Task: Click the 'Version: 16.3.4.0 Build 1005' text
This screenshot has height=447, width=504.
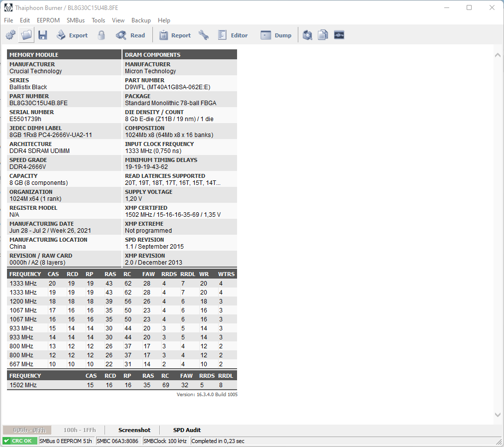Action: (x=207, y=394)
